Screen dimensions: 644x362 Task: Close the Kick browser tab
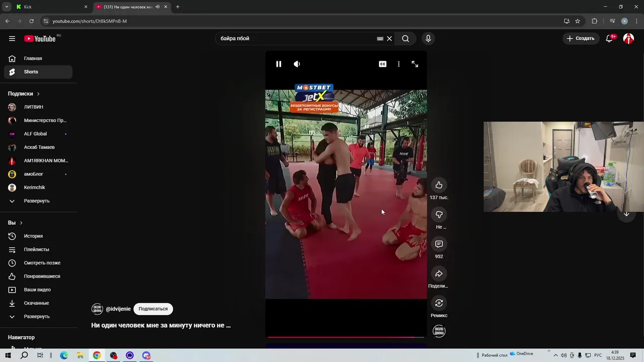(86, 7)
